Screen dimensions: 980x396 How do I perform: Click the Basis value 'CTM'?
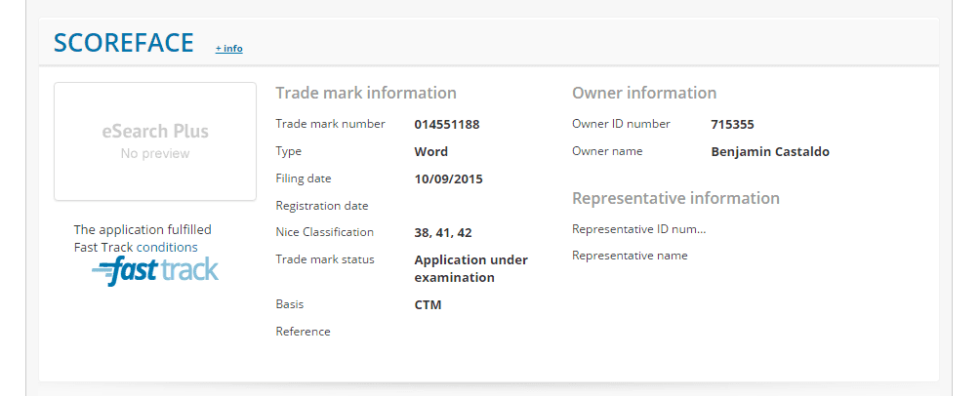click(x=428, y=305)
